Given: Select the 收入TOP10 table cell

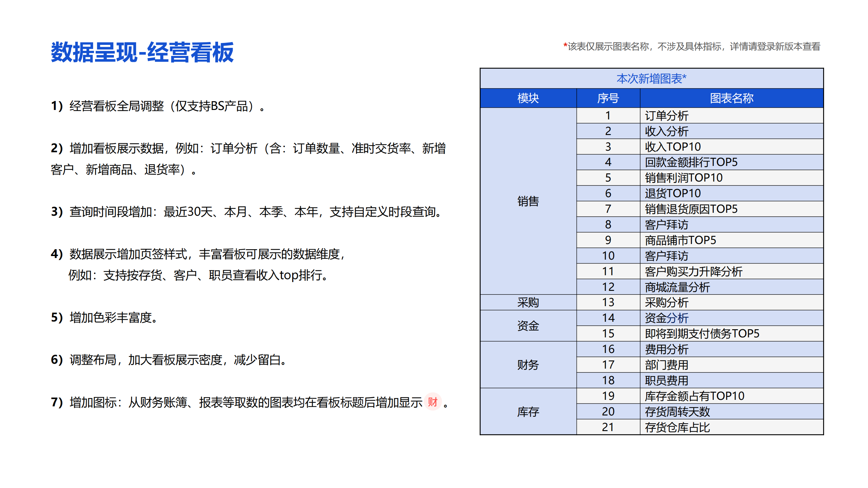Looking at the screenshot, I should (673, 147).
